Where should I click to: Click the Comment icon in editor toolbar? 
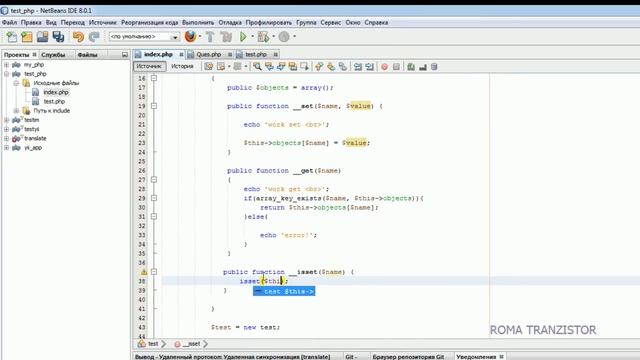[x=411, y=67]
